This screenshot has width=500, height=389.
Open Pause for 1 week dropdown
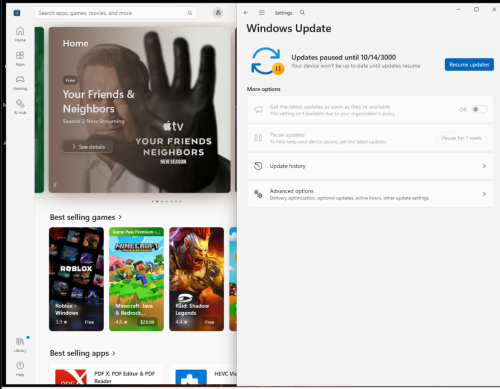pos(462,138)
